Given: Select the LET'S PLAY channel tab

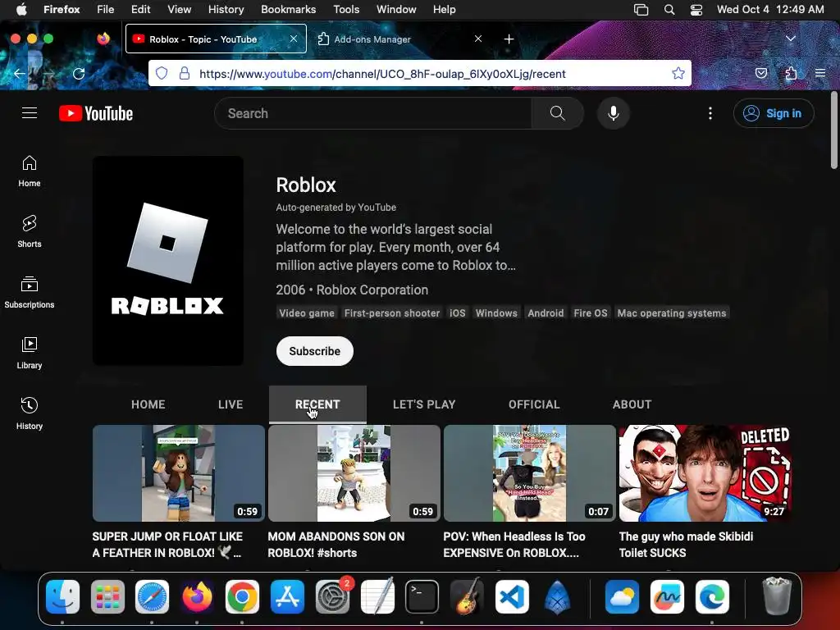Looking at the screenshot, I should click(x=424, y=404).
